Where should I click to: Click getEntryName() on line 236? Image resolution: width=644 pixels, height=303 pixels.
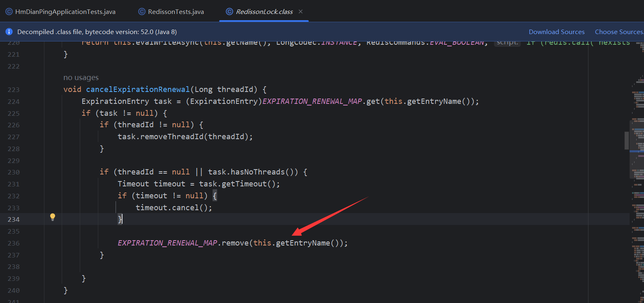click(308, 243)
